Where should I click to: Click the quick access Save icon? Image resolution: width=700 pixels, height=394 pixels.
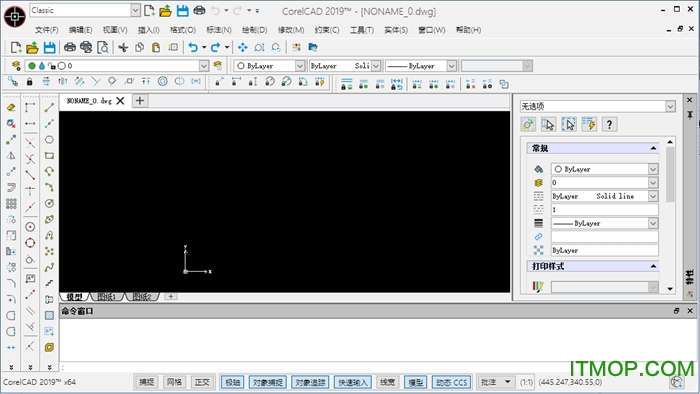pos(183,11)
